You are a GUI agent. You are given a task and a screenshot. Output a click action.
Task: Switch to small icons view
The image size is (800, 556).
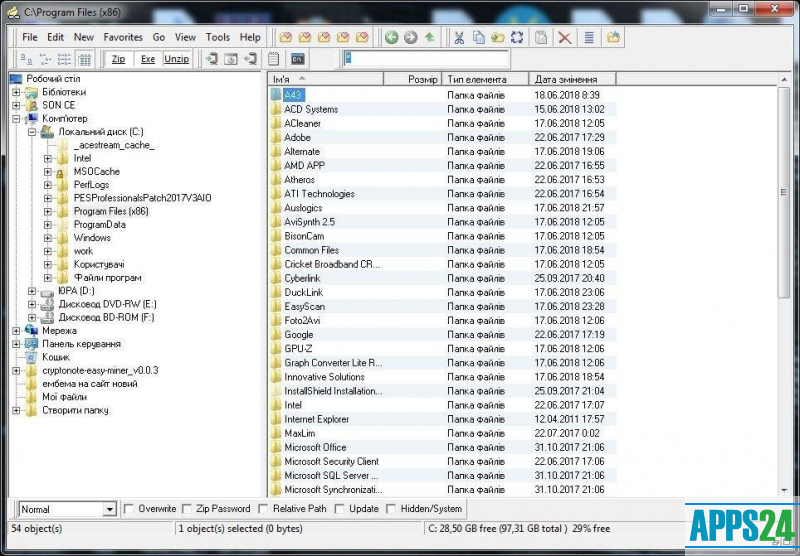[x=46, y=59]
